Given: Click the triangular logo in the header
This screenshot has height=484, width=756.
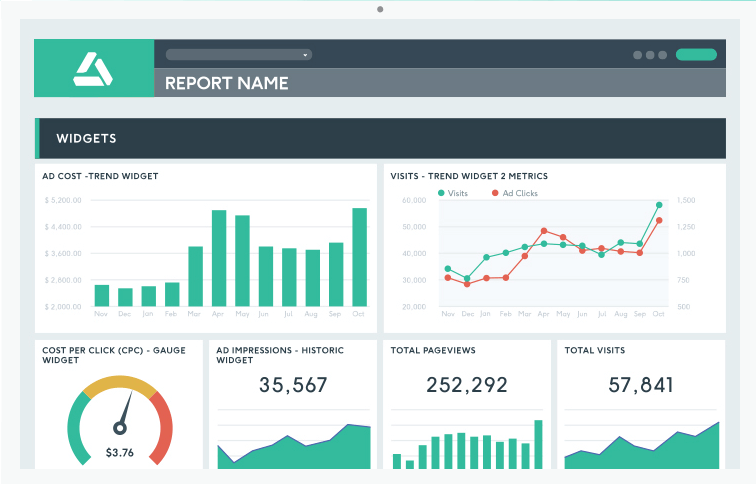Looking at the screenshot, I should tap(94, 68).
